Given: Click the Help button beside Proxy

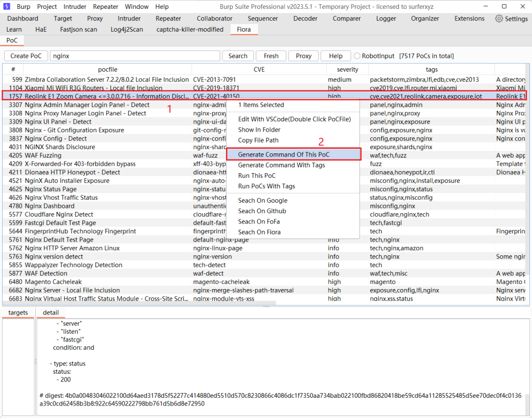Looking at the screenshot, I should [336, 56].
